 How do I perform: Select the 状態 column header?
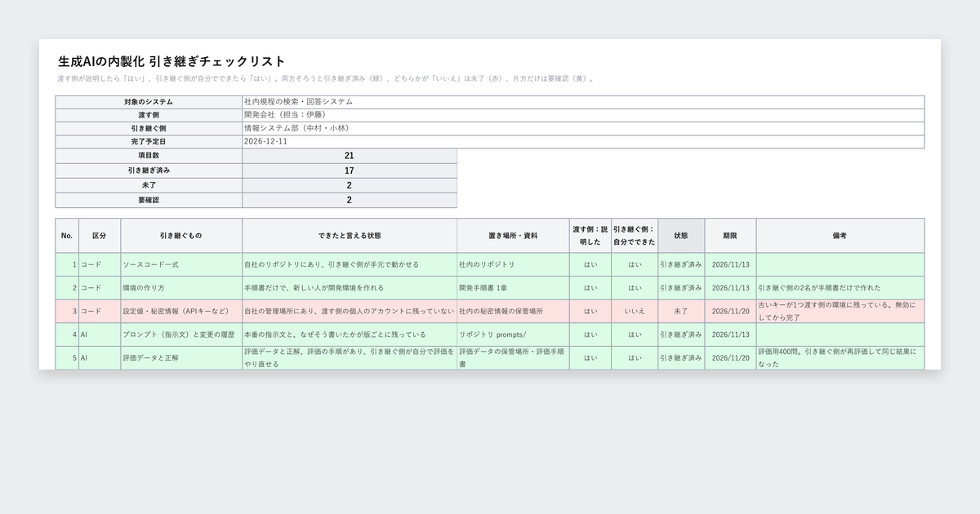681,236
